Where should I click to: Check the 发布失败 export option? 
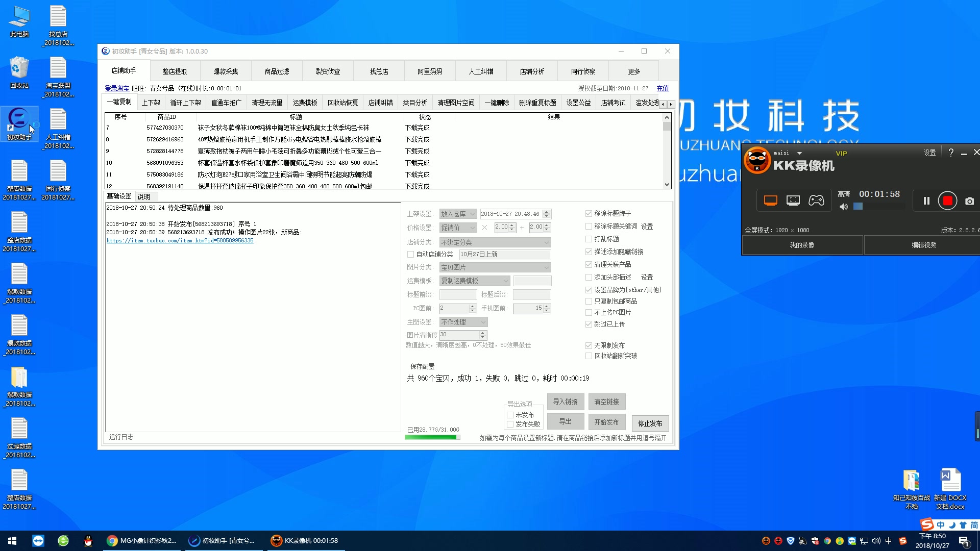coord(510,424)
